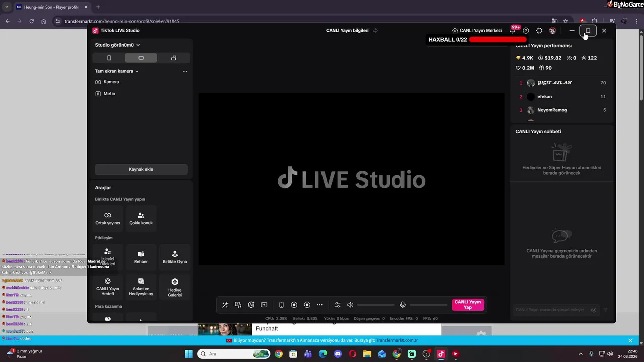This screenshot has width=644, height=362.
Task: Open TikTok LIVE Studio settings gear
Action: click(x=539, y=31)
